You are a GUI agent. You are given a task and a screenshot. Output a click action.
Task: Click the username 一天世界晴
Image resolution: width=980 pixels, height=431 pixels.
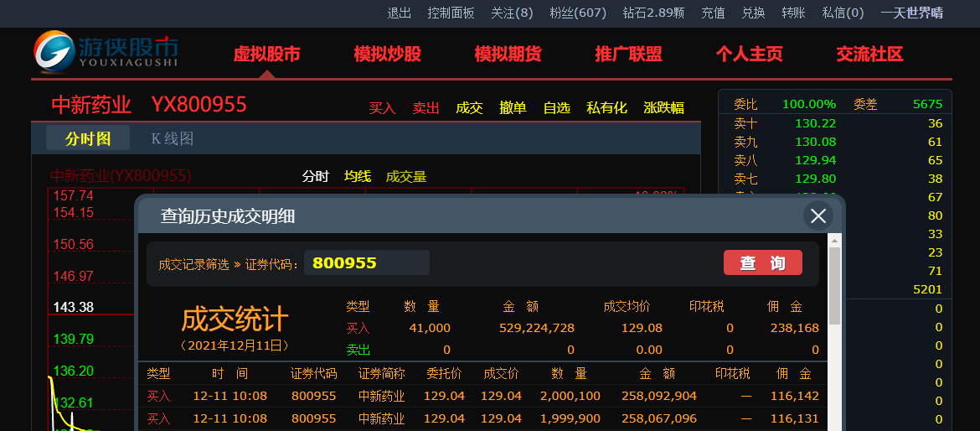tap(912, 13)
